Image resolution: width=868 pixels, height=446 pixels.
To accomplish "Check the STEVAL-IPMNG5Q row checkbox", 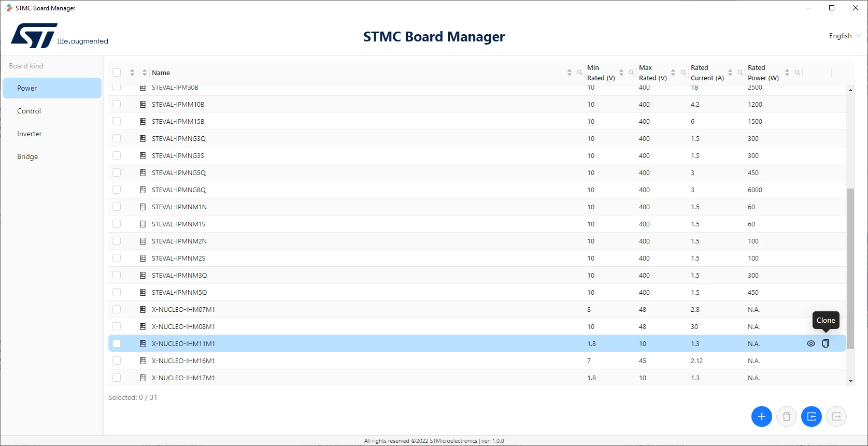I will [x=117, y=172].
